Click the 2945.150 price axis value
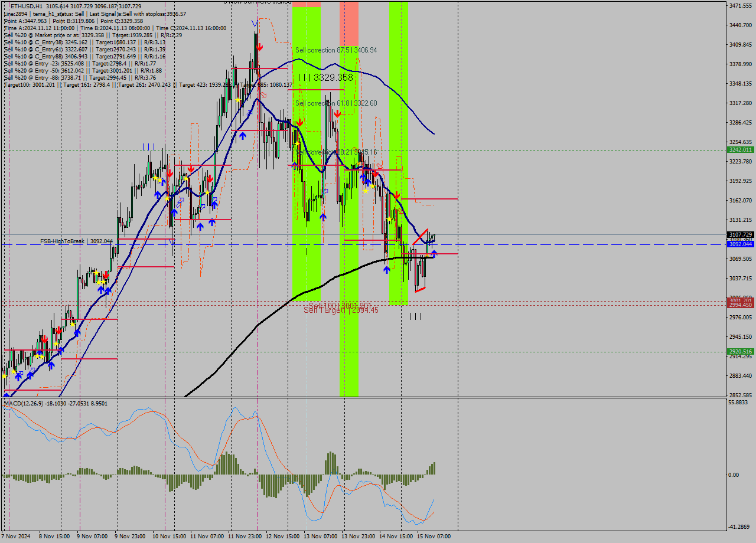The width and height of the screenshot is (756, 543). click(x=740, y=336)
